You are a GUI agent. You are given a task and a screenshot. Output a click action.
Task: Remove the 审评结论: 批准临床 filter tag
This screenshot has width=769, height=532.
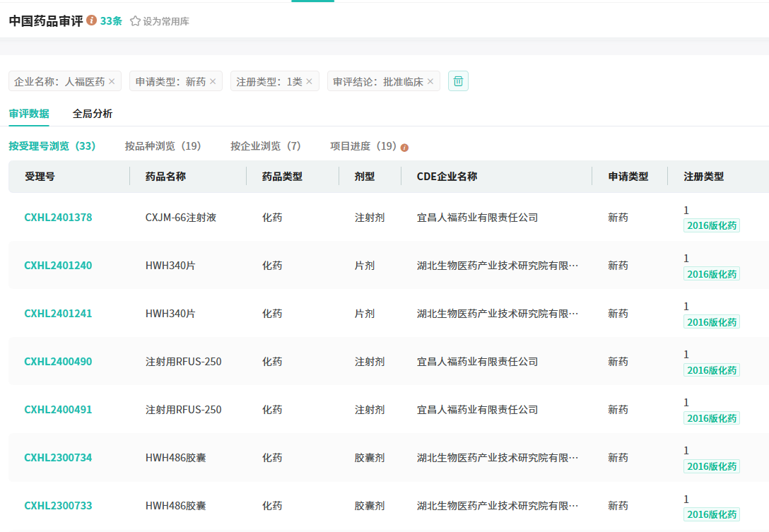430,81
